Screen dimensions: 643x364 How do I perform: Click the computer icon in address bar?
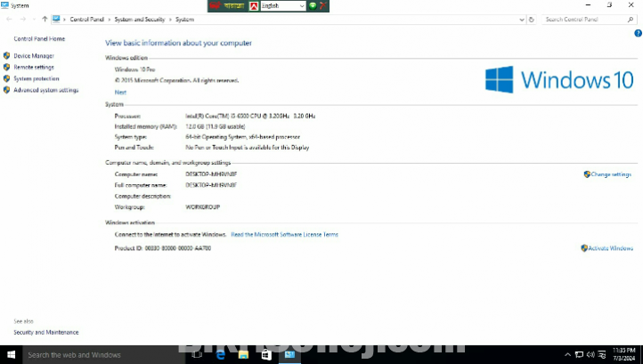56,19
